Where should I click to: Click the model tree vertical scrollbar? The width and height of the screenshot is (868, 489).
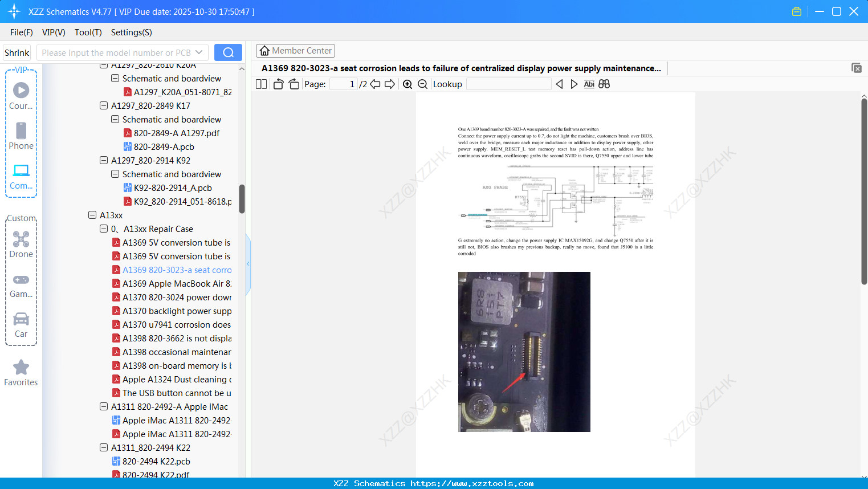tap(242, 199)
